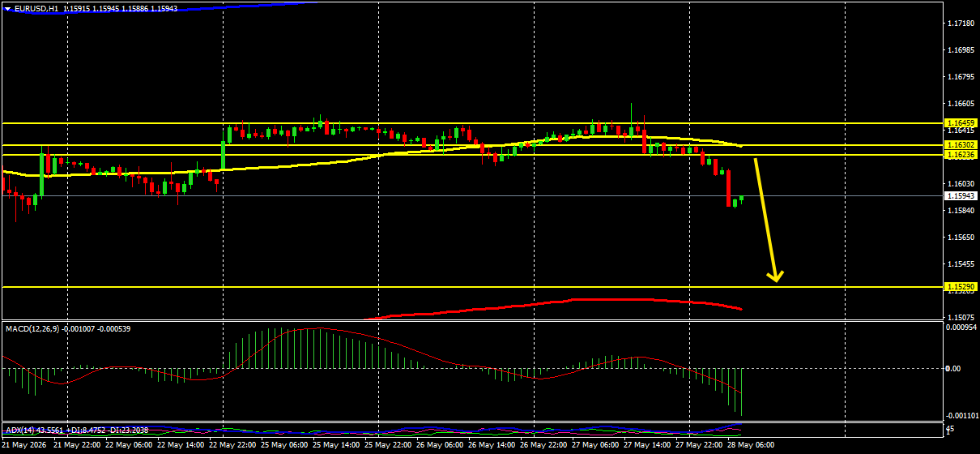
Task: Select the 1.15290 support line price label
Action: click(x=961, y=286)
